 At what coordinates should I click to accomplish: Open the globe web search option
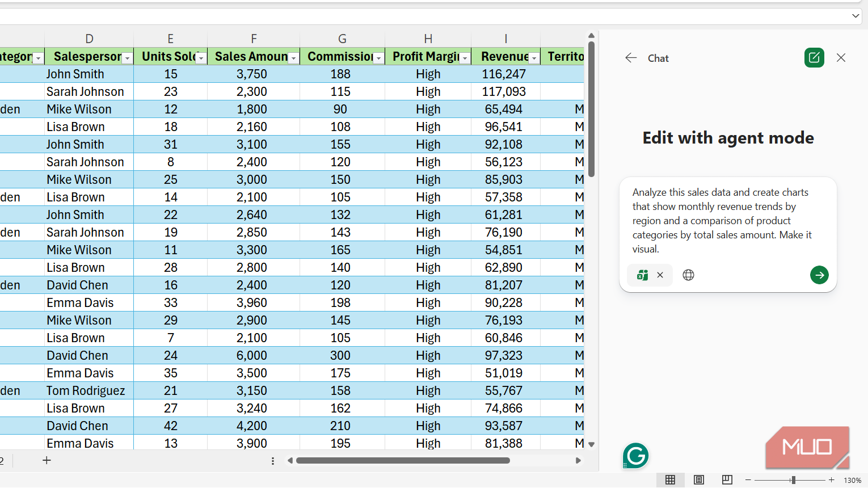coord(688,275)
